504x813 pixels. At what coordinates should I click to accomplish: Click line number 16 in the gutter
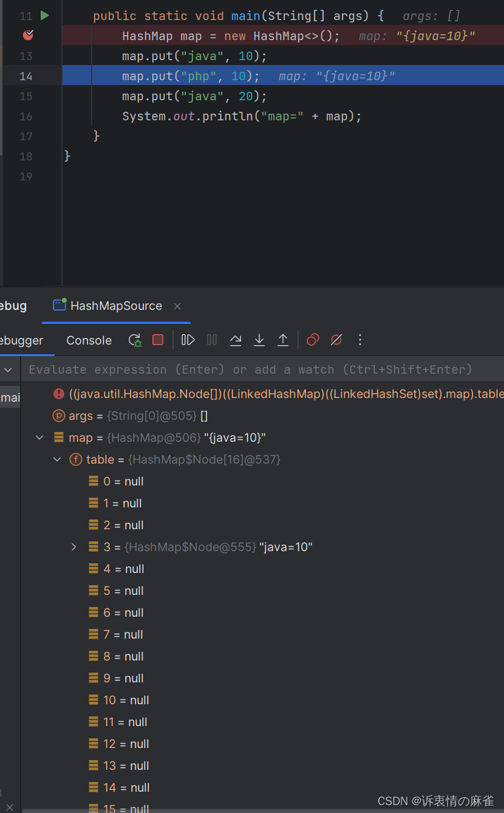tap(26, 116)
